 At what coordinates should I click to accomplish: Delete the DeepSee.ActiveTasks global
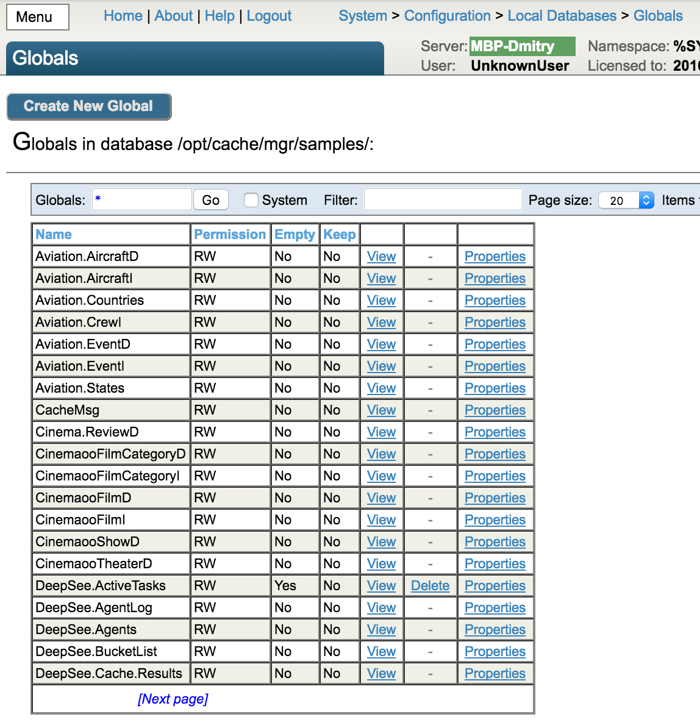pyautogui.click(x=430, y=585)
